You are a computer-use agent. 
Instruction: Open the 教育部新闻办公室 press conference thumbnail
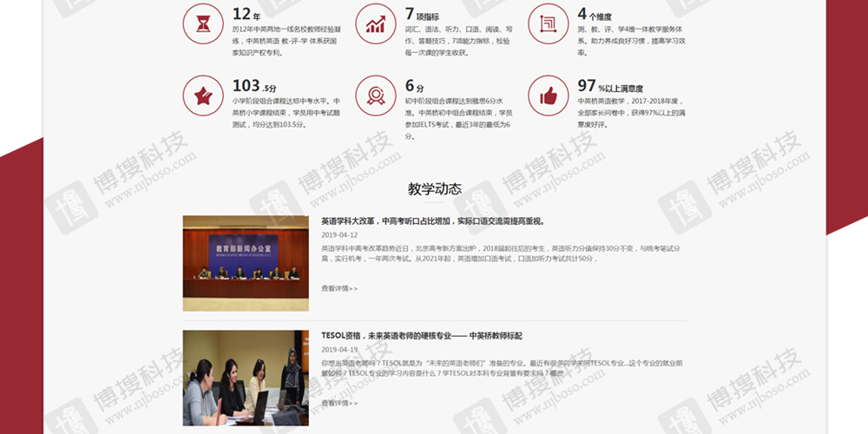(246, 263)
